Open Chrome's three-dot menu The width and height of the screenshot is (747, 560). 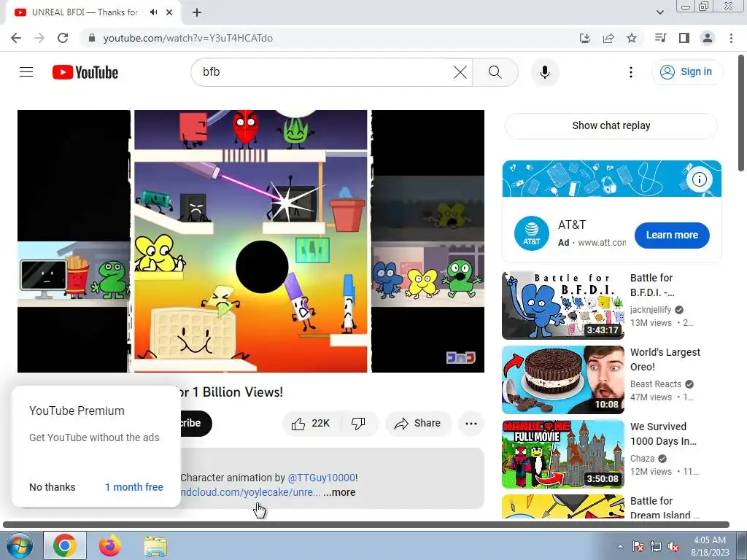pyautogui.click(x=731, y=38)
